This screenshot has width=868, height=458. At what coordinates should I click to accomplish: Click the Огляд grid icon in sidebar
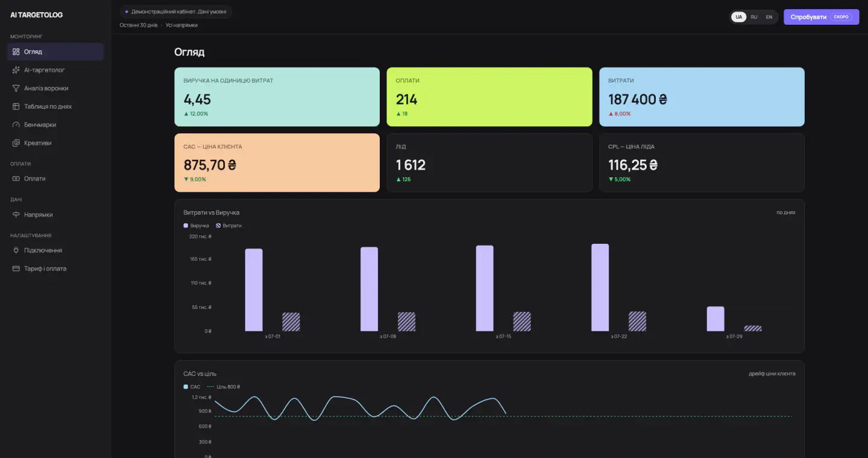[16, 52]
